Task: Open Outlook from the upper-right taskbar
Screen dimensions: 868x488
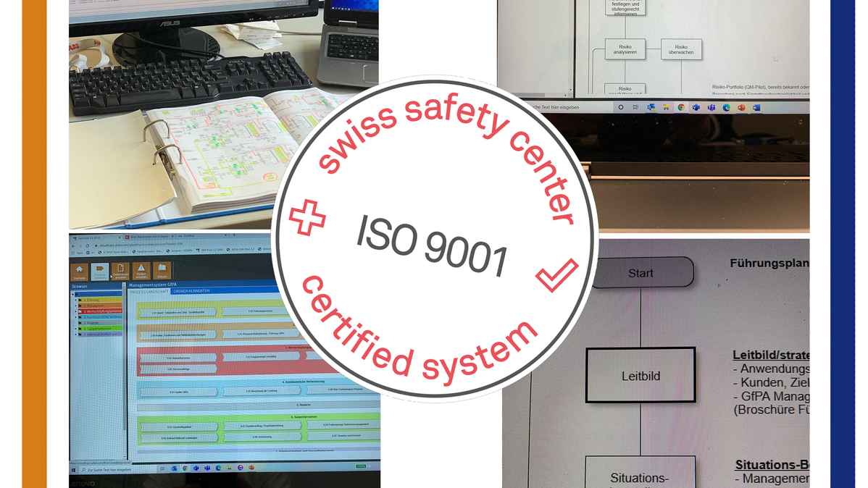Action: click(651, 107)
